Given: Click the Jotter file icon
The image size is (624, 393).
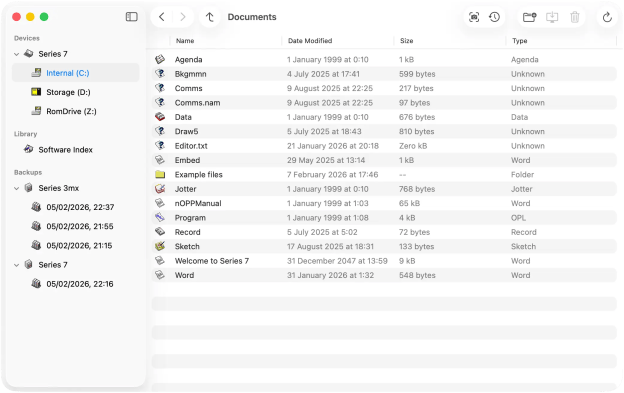Looking at the screenshot, I should point(160,189).
